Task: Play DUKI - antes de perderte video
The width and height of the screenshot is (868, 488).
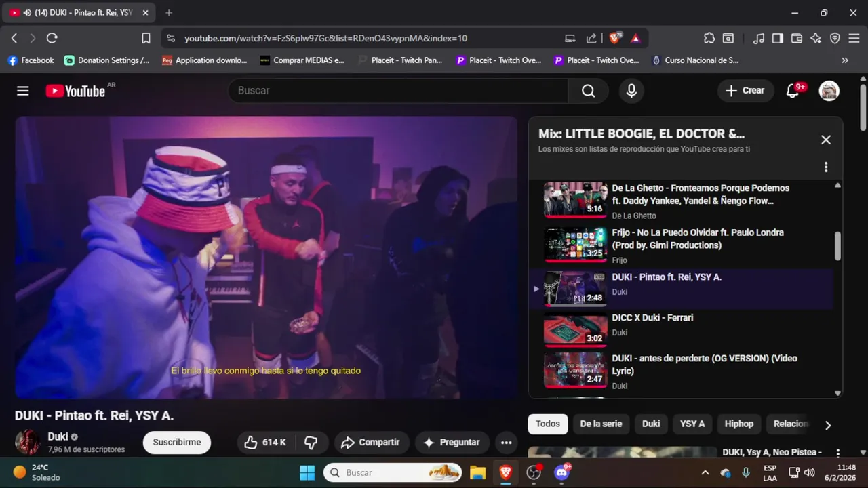Action: pos(680,371)
